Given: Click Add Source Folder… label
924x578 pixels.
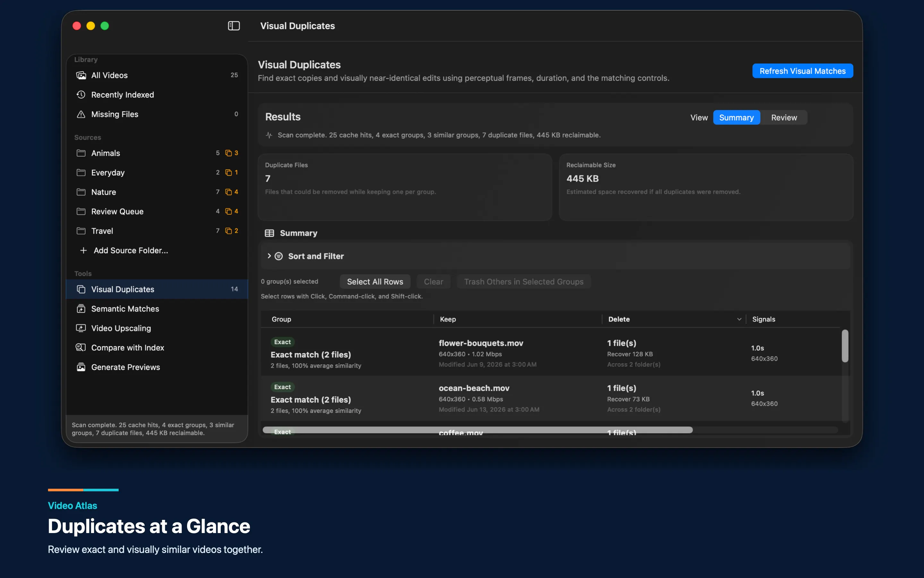Looking at the screenshot, I should click(131, 250).
